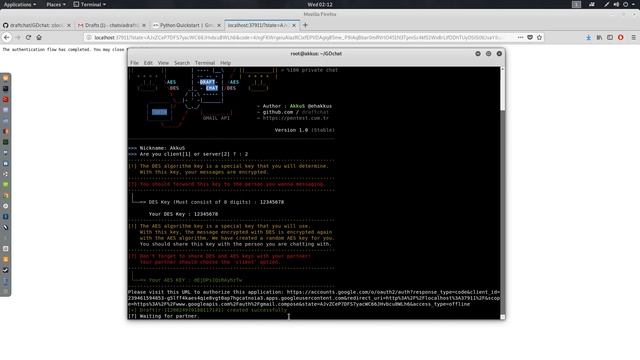Click 'The authentication flow has completed' text
This screenshot has width=640, height=360.
coord(63,49)
